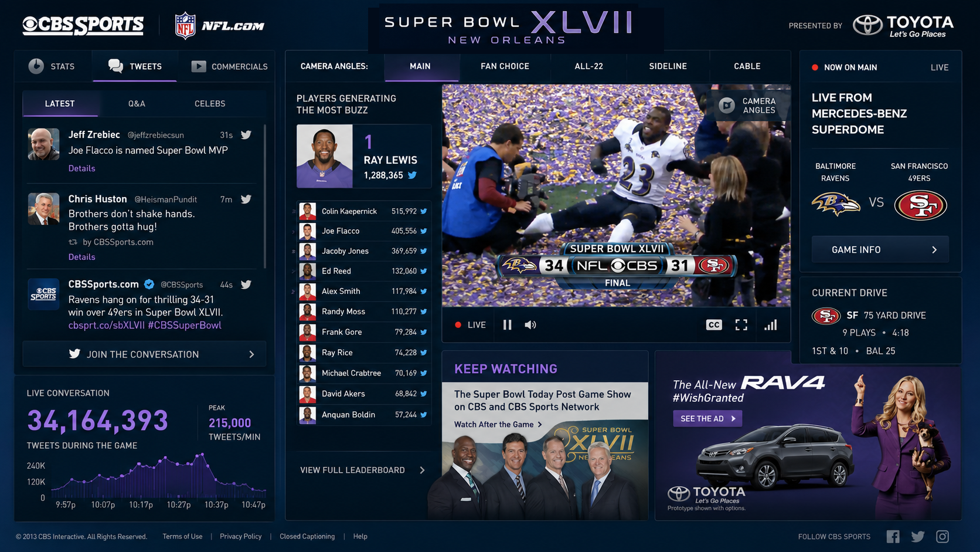The width and height of the screenshot is (980, 552).
Task: Select the Fan Choice camera angle
Action: (505, 66)
